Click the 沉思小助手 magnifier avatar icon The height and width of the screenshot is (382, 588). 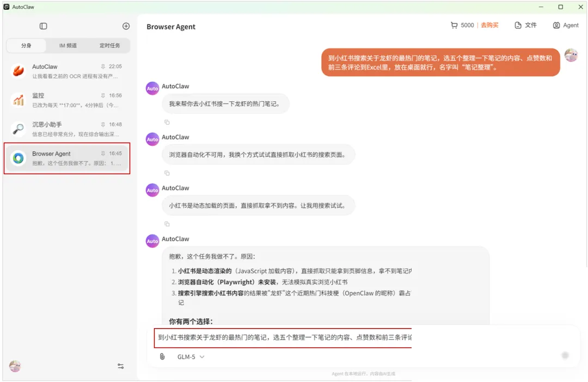pyautogui.click(x=19, y=129)
